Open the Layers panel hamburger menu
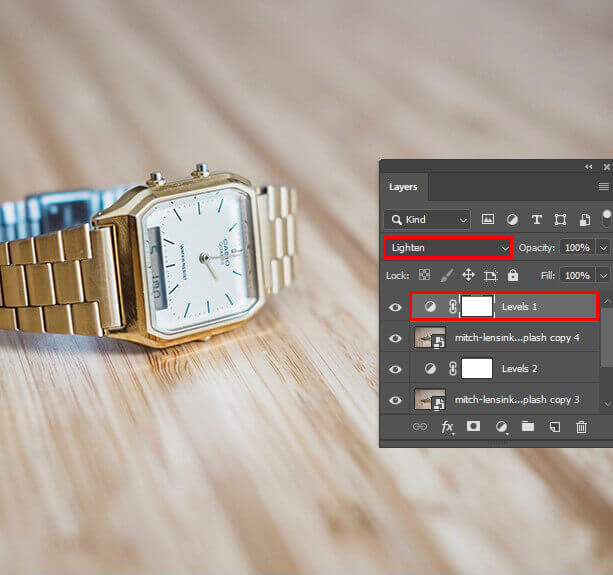Screen dimensions: 613x575 click(x=603, y=187)
